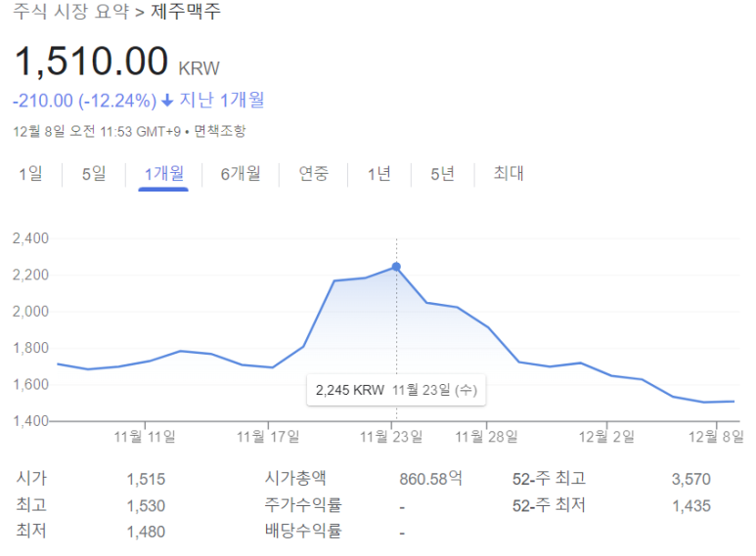The image size is (756, 556).
Task: Click the 860.58억 market cap value
Action: point(430,479)
